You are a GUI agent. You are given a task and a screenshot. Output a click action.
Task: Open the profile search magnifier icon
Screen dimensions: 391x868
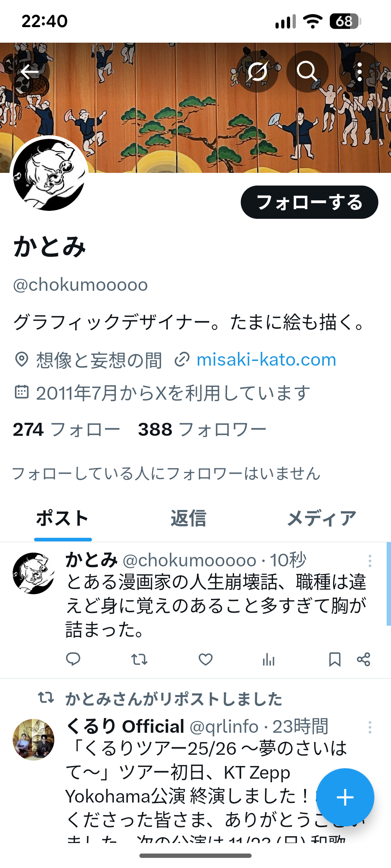pyautogui.click(x=307, y=71)
